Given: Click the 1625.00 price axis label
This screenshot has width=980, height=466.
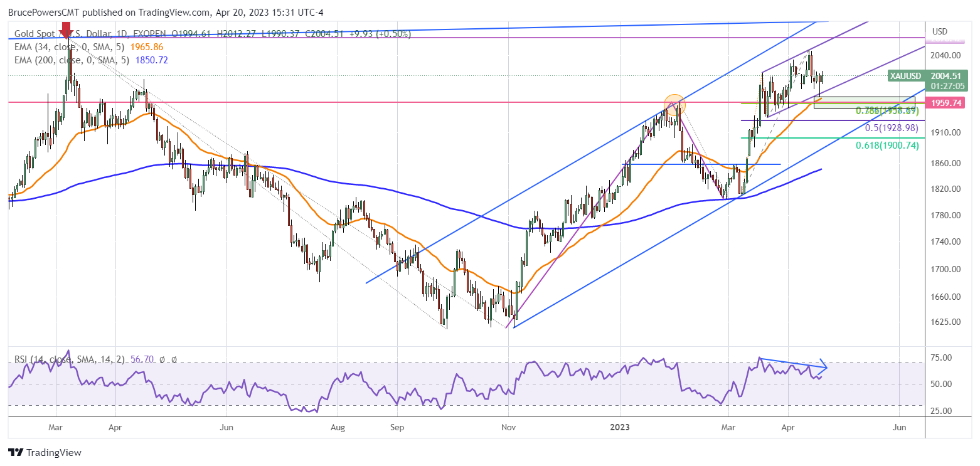Looking at the screenshot, I should (x=945, y=322).
